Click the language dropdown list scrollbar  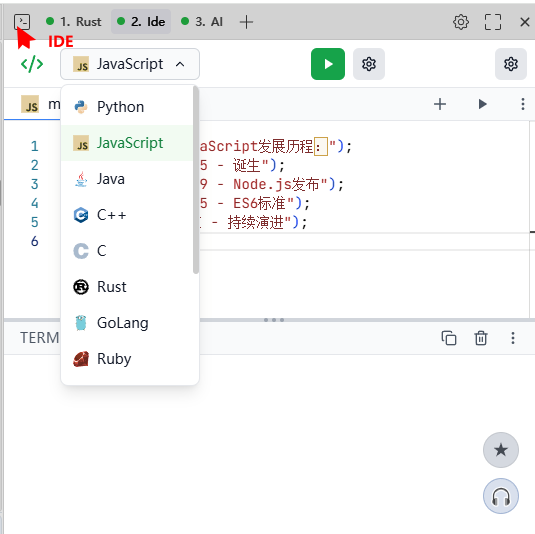tap(196, 180)
